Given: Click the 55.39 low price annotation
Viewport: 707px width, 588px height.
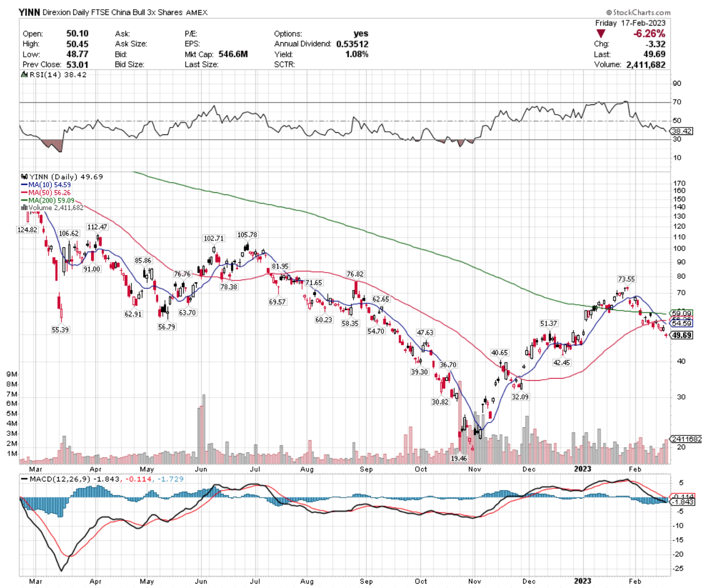Looking at the screenshot, I should pos(60,330).
